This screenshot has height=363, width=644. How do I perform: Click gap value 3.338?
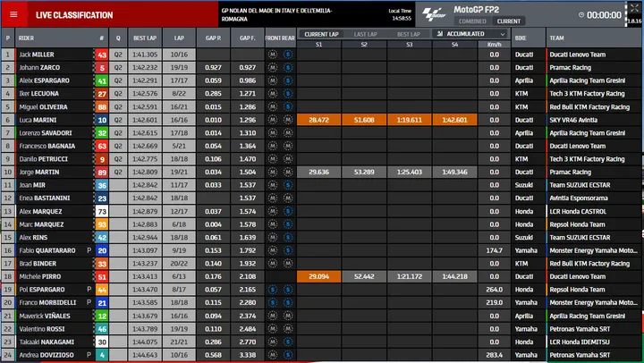click(247, 355)
